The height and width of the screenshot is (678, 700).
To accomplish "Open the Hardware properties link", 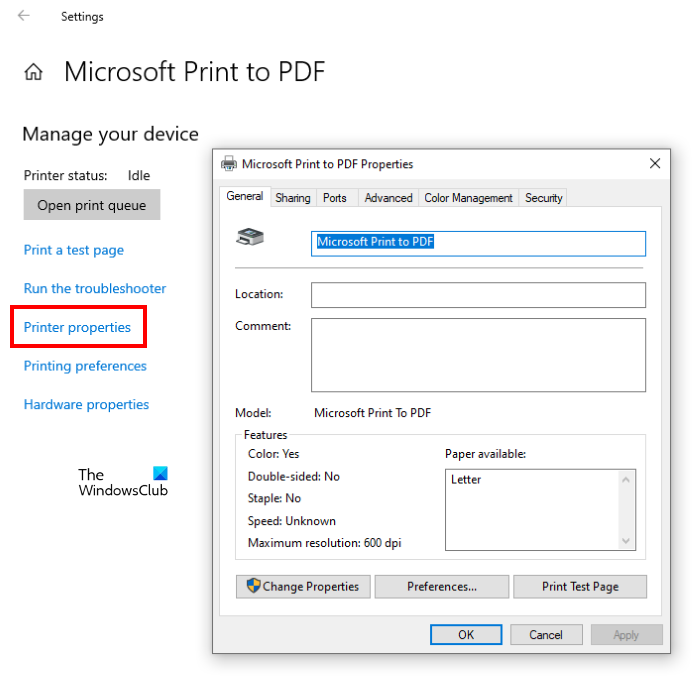I will click(86, 404).
